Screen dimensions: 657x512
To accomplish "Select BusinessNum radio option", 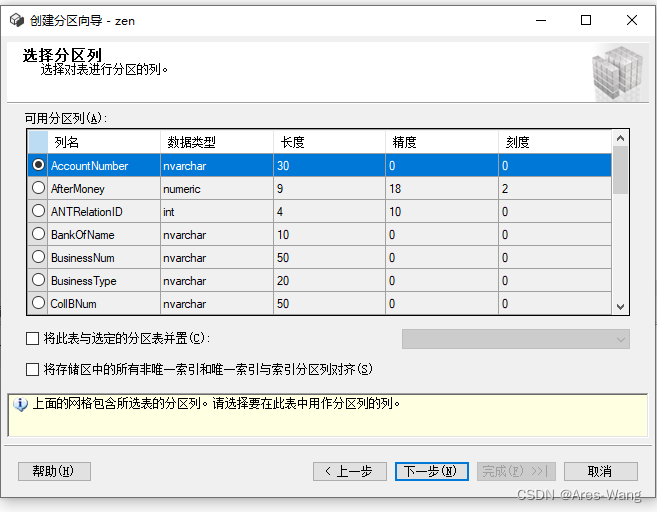I will [38, 257].
